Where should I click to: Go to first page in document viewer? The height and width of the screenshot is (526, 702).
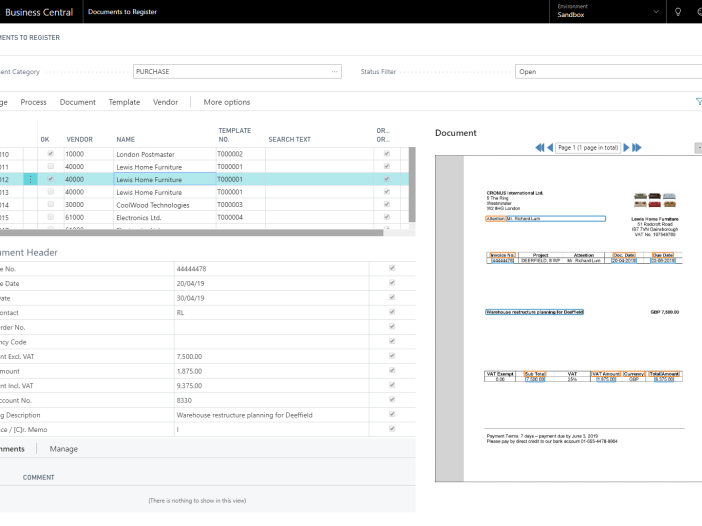tap(539, 148)
